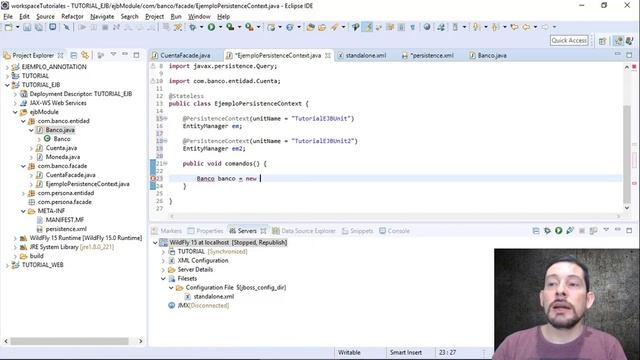
Task: Collapse All in Project Explorer
Action: click(x=74, y=55)
